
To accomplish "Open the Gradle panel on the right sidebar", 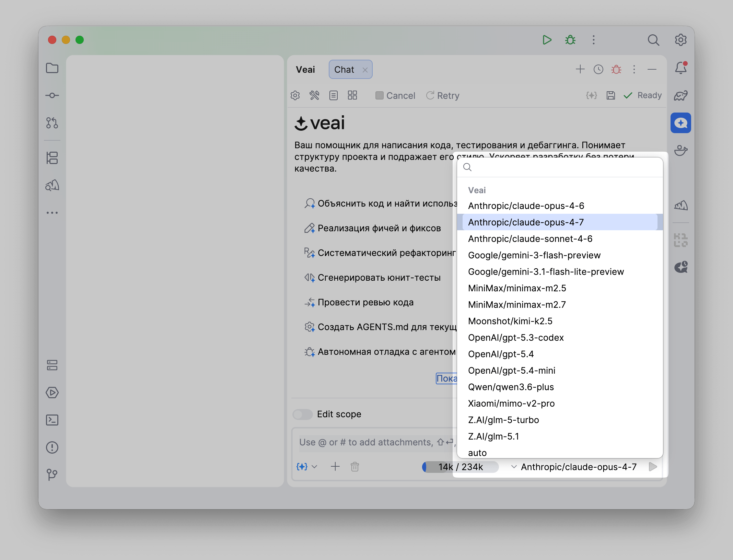I will pos(681,95).
